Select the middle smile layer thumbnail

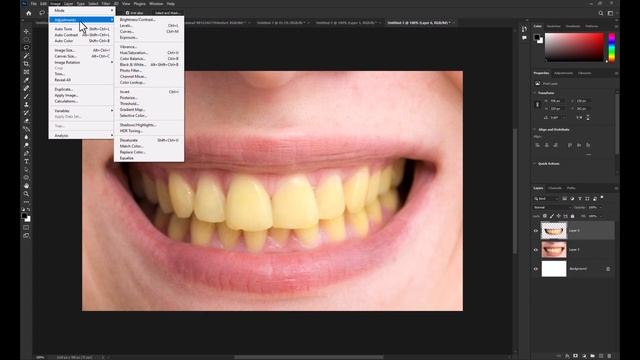click(554, 250)
